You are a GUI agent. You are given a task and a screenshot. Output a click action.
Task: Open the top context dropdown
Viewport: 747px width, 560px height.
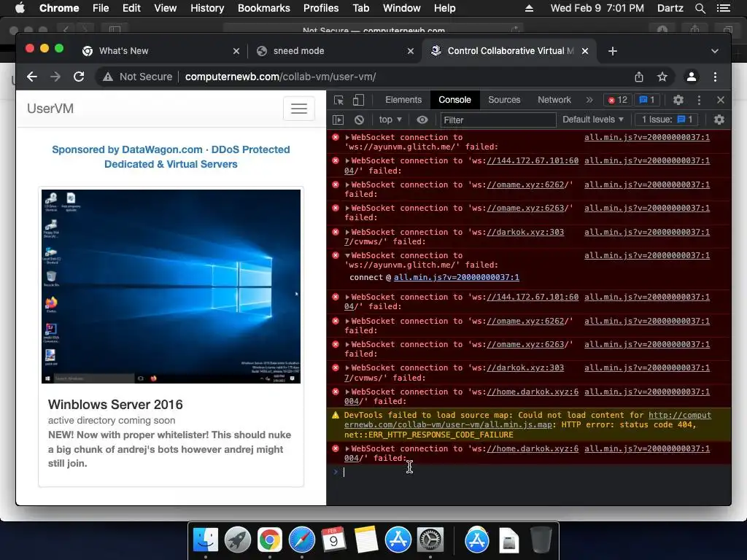pyautogui.click(x=390, y=120)
